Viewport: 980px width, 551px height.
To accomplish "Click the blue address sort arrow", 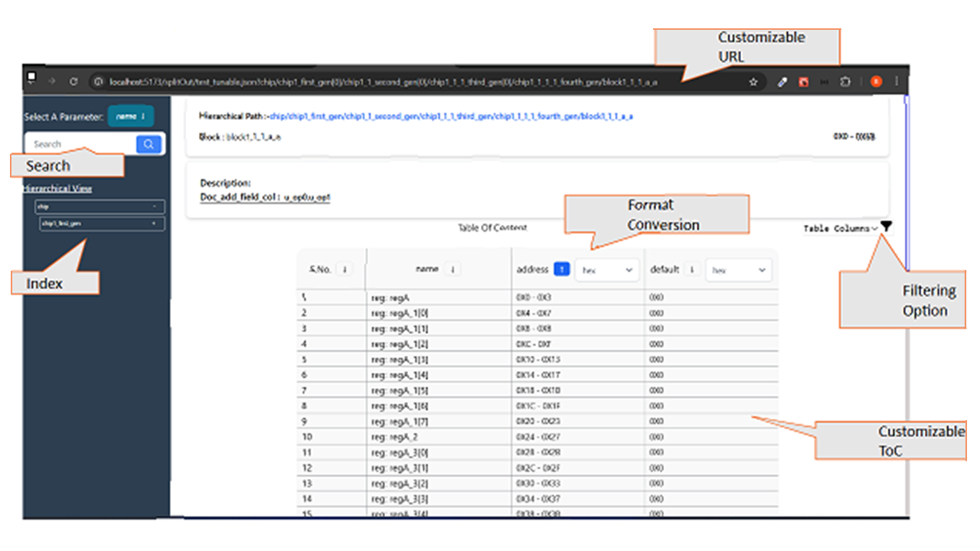I will click(x=561, y=269).
